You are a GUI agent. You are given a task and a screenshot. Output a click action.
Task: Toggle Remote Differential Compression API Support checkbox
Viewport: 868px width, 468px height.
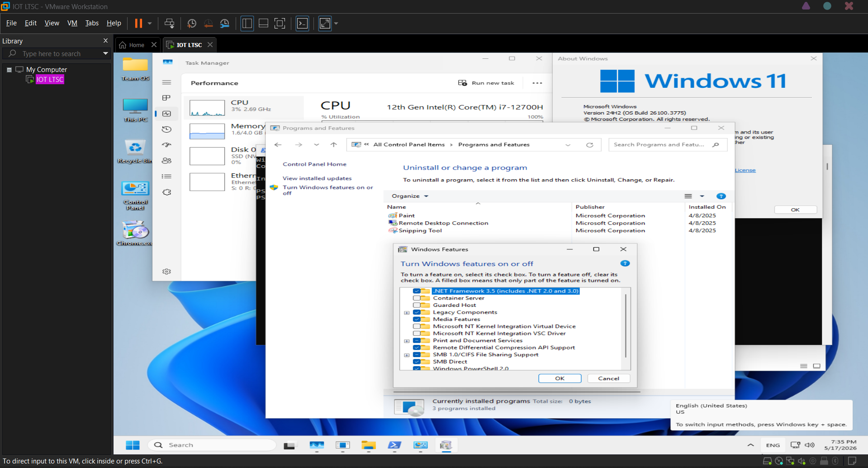coord(417,348)
